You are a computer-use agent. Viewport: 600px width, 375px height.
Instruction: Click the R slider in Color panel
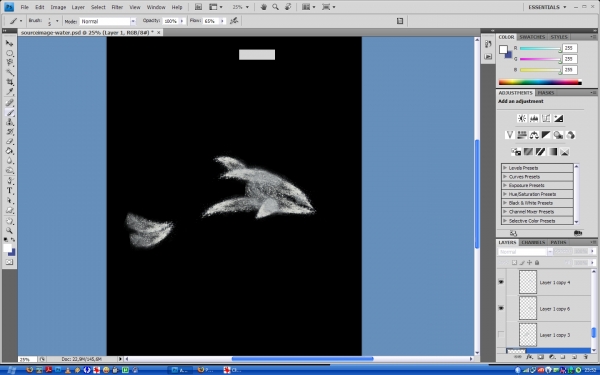[540, 49]
